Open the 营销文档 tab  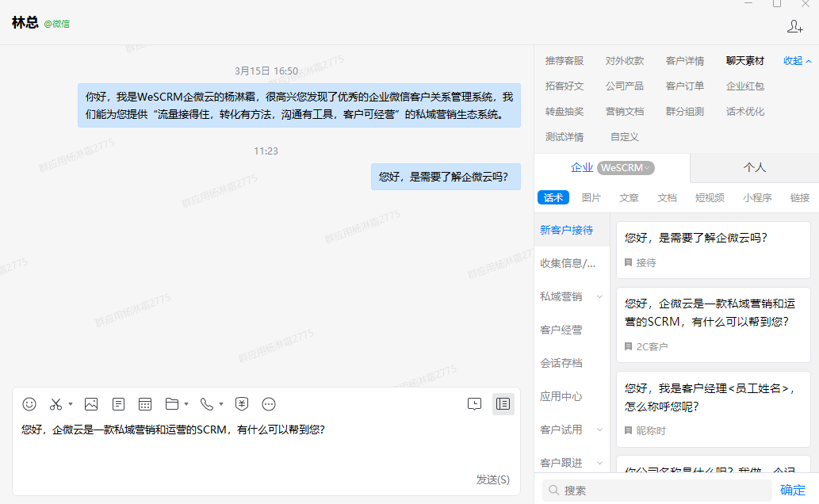[625, 111]
